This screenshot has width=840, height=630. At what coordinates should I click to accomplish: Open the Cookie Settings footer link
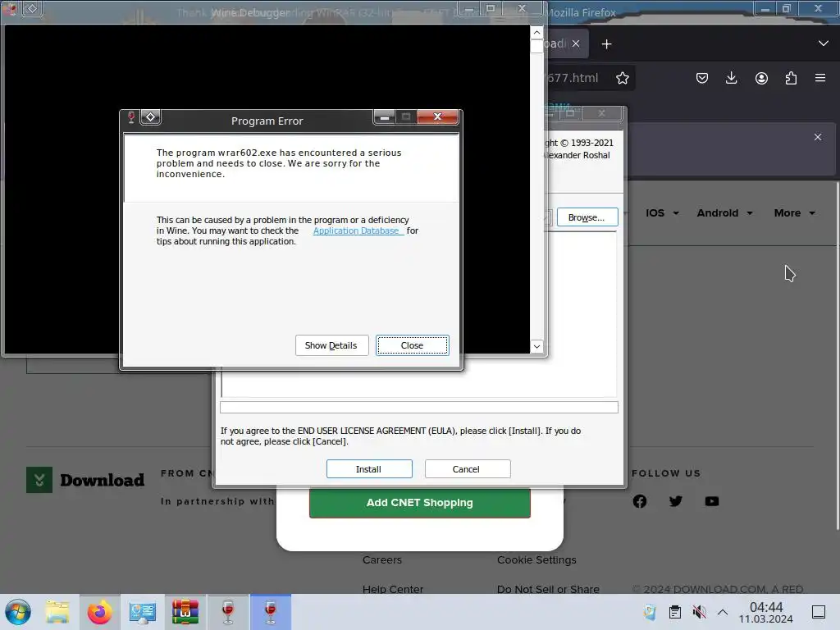coord(536,559)
